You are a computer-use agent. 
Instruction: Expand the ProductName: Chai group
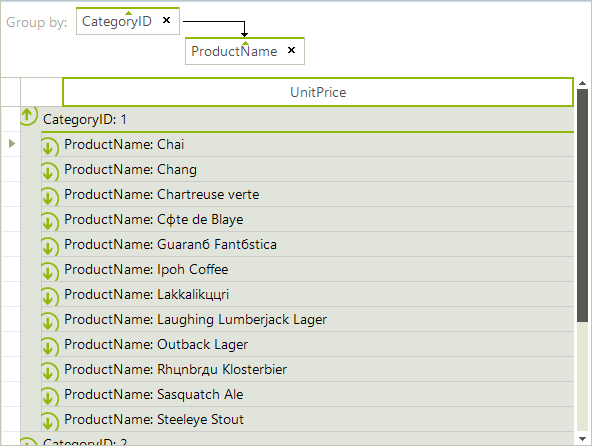click(x=50, y=147)
